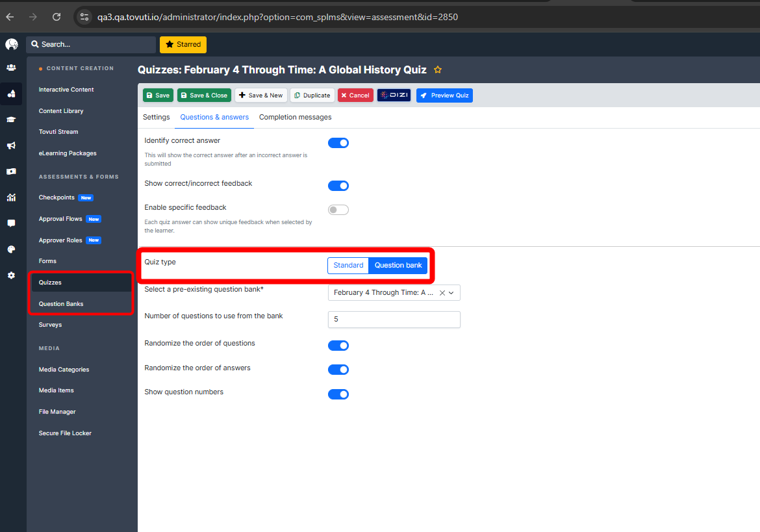
Task: Toggle Show question numbers switch
Action: [338, 394]
